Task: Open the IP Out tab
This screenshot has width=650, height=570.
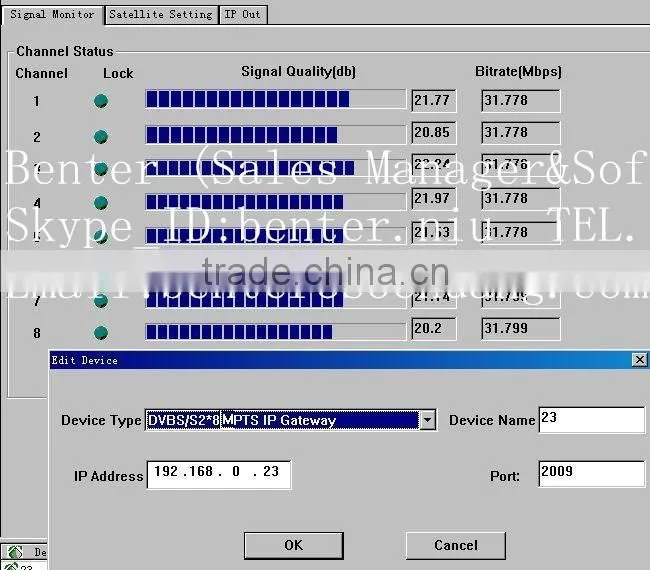Action: coord(243,15)
